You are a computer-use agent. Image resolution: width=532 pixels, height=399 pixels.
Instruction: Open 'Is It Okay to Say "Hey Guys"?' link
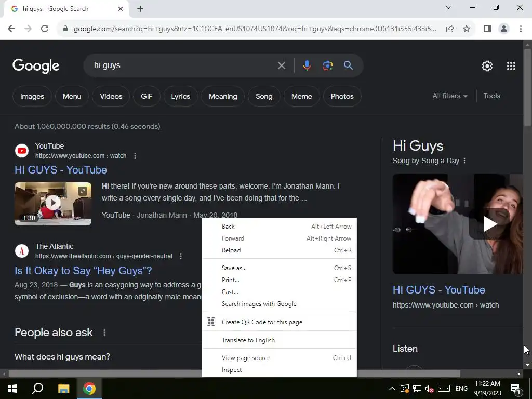[83, 271]
